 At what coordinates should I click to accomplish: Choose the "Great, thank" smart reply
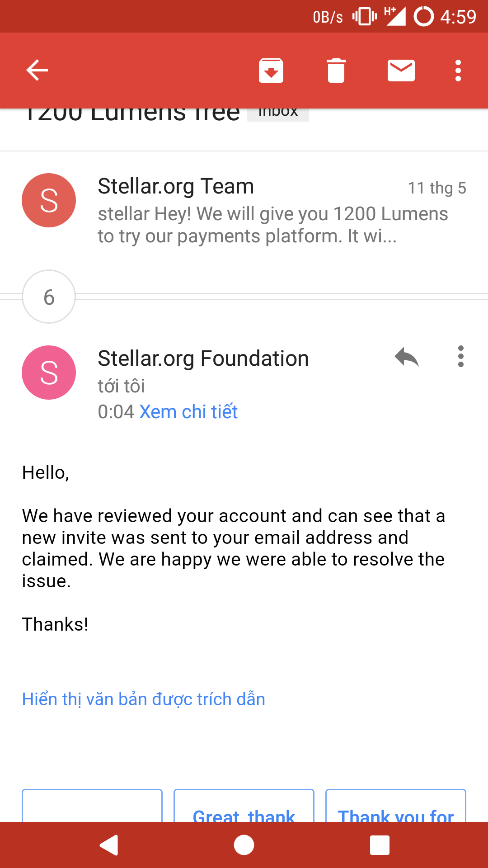[x=244, y=809]
